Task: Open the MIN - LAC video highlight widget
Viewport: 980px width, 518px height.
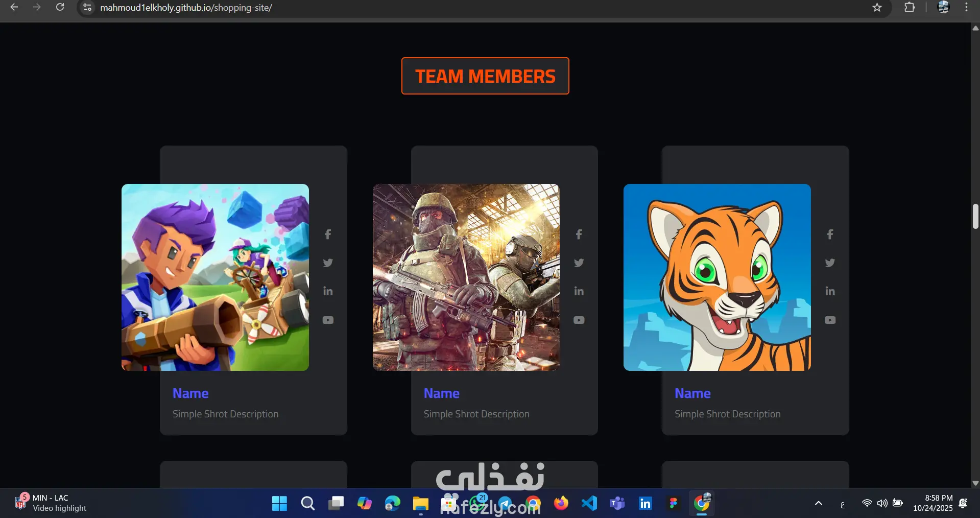Action: click(x=51, y=503)
